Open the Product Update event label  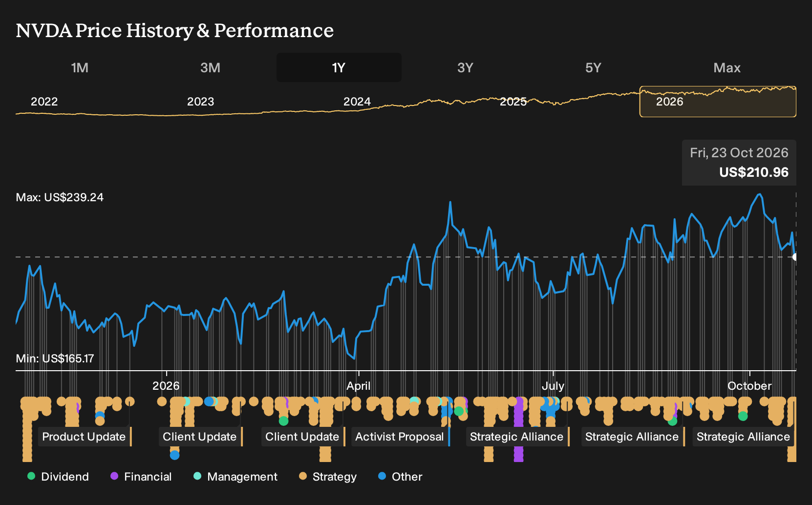click(84, 437)
